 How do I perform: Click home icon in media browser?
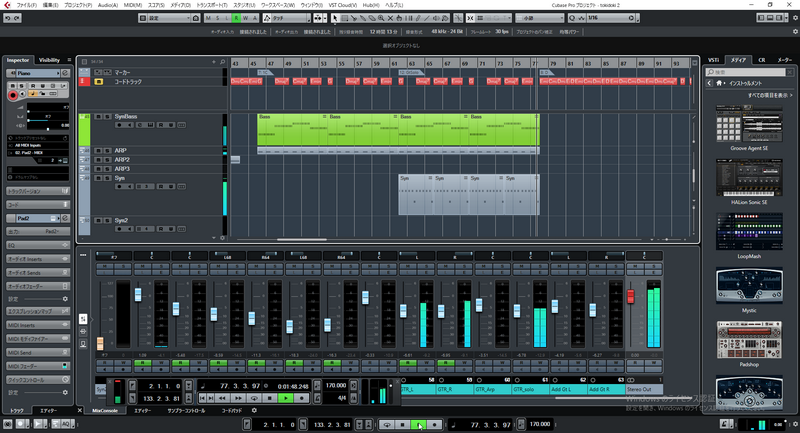click(x=719, y=83)
